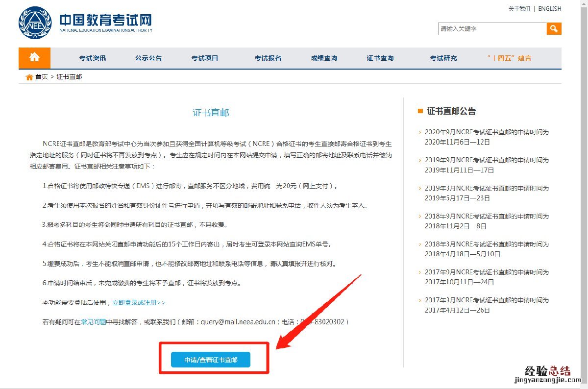Click the orange search magnifier button
The image size is (588, 389).
pyautogui.click(x=554, y=29)
